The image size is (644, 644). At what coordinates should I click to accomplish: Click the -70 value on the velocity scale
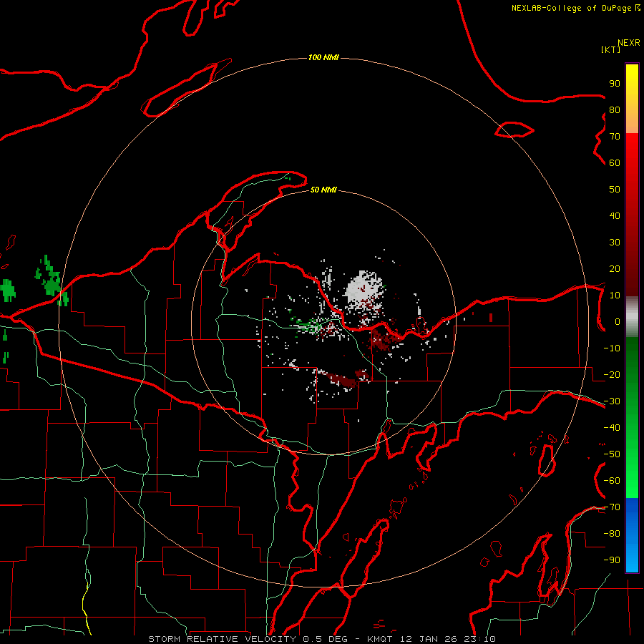[612, 507]
